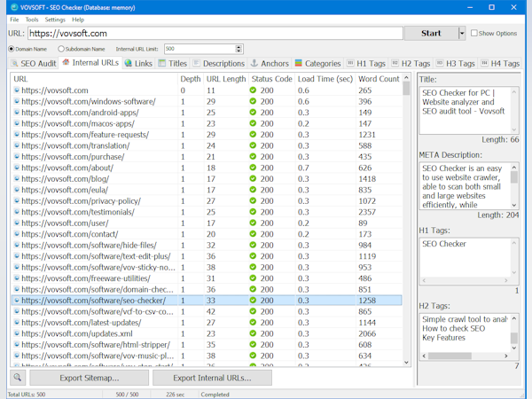Sort by the Word Count column header

tap(379, 79)
